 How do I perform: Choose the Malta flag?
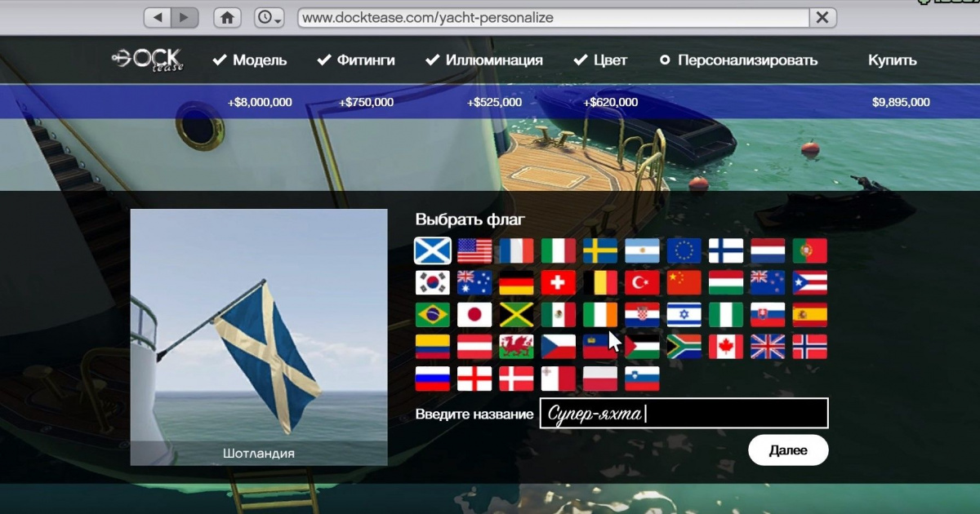(x=559, y=379)
